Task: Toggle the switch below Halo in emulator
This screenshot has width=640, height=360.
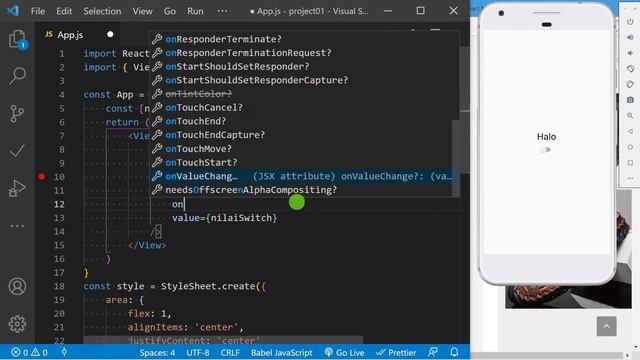Action: click(546, 150)
